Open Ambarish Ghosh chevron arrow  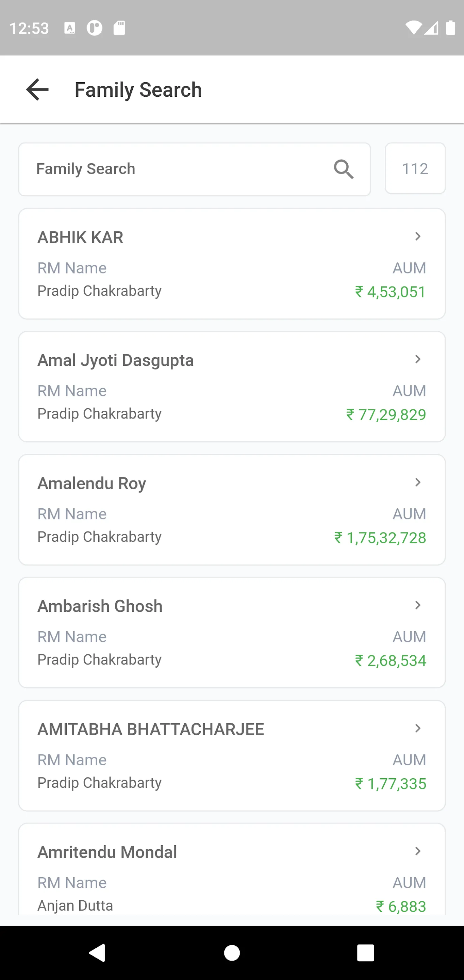418,605
